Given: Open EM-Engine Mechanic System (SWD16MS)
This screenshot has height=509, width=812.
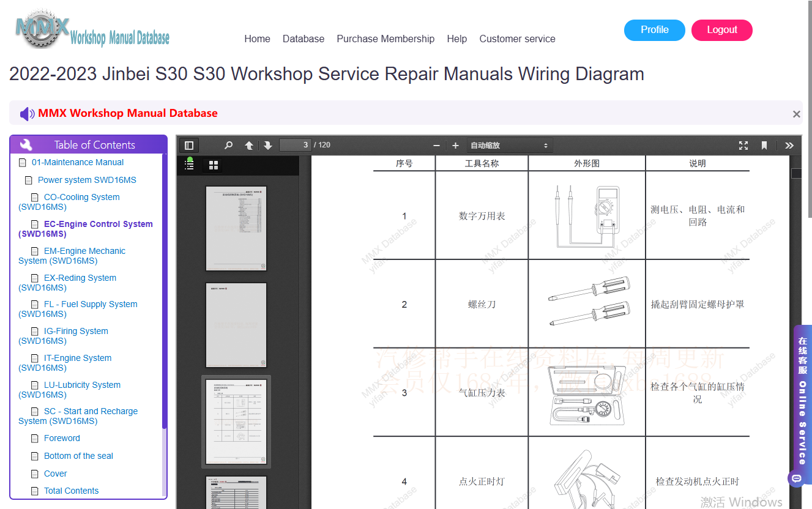Looking at the screenshot, I should point(72,256).
